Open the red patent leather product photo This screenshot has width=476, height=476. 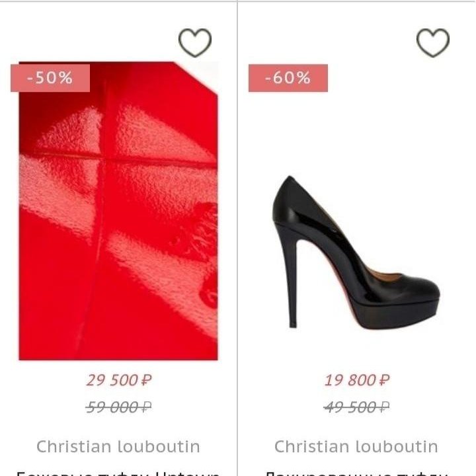[119, 212]
